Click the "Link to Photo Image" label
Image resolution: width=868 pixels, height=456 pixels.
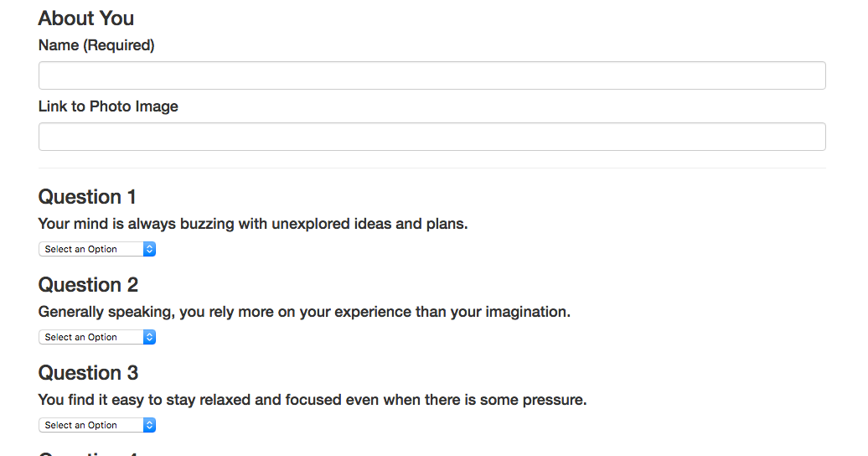click(108, 106)
